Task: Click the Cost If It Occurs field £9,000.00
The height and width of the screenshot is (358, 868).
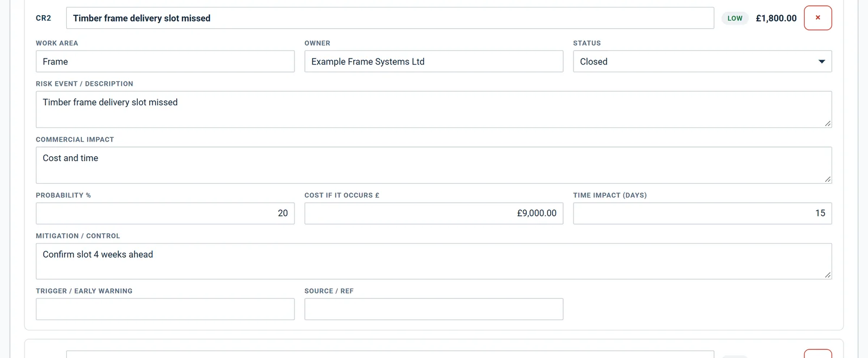Action: pos(433,213)
